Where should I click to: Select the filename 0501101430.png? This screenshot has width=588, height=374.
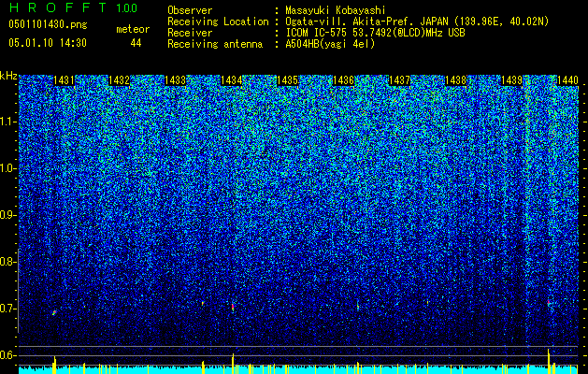pyautogui.click(x=48, y=25)
